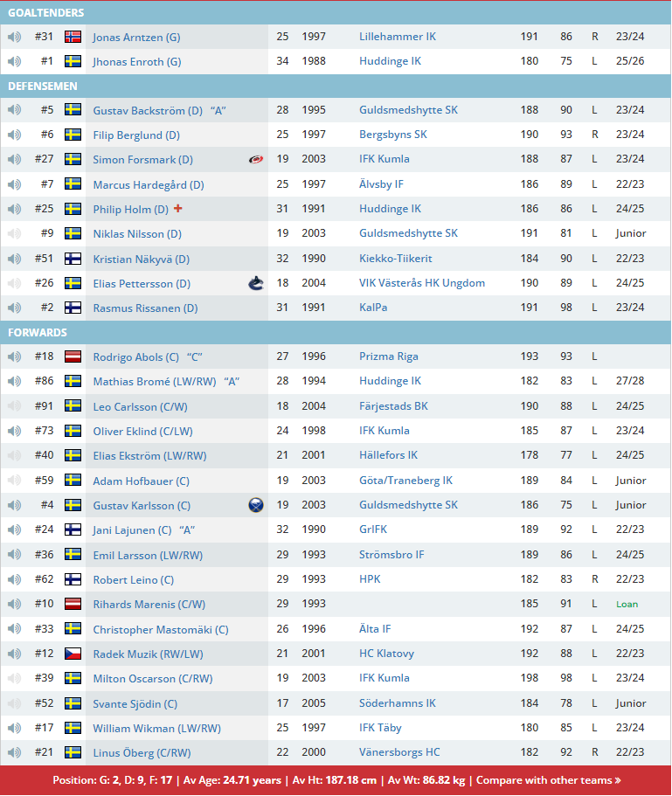
Task: Play name pronunciation for Jonas Arntzen
Action: tap(14, 37)
